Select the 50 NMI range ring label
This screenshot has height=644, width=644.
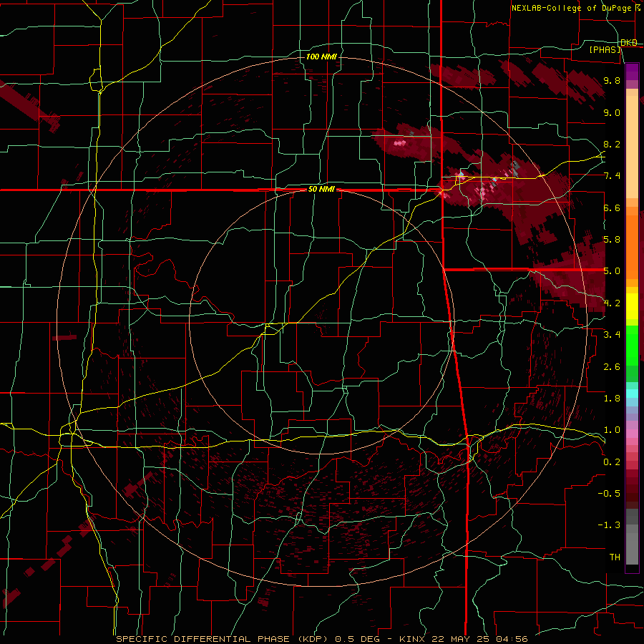[x=321, y=190]
